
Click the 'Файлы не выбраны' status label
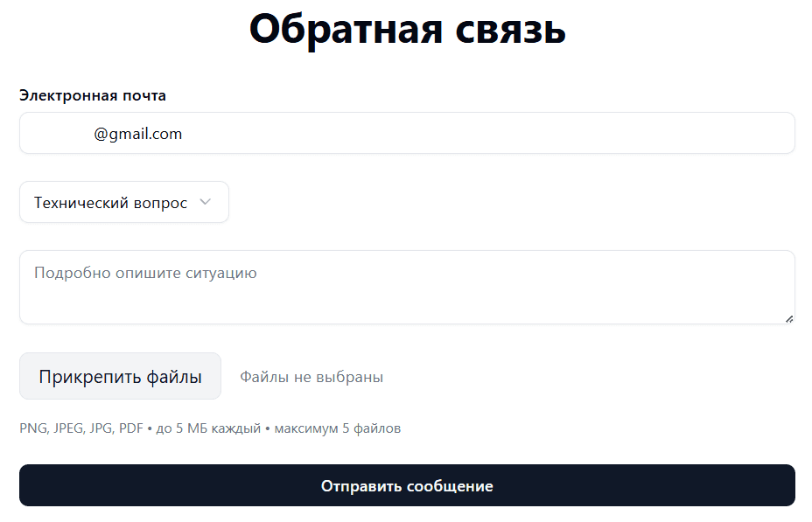[311, 376]
